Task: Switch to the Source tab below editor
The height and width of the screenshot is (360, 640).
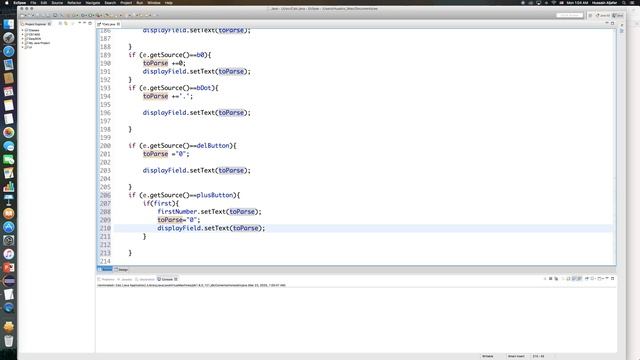Action: click(x=105, y=269)
